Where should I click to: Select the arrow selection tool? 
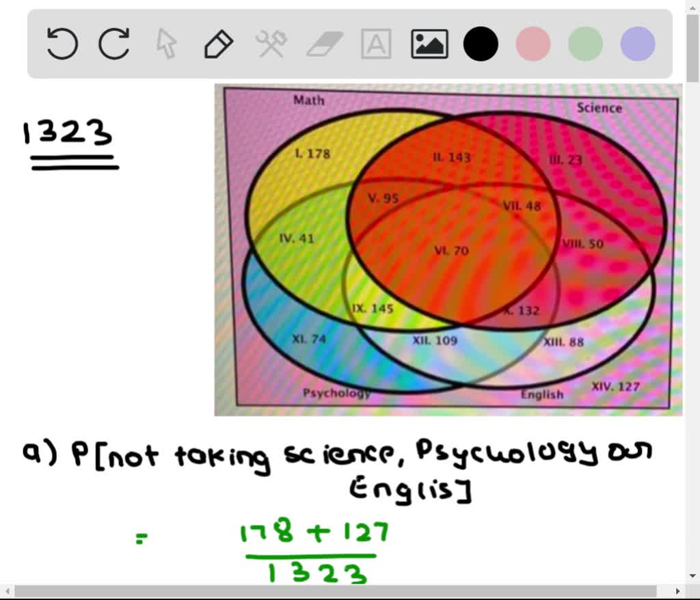166,44
